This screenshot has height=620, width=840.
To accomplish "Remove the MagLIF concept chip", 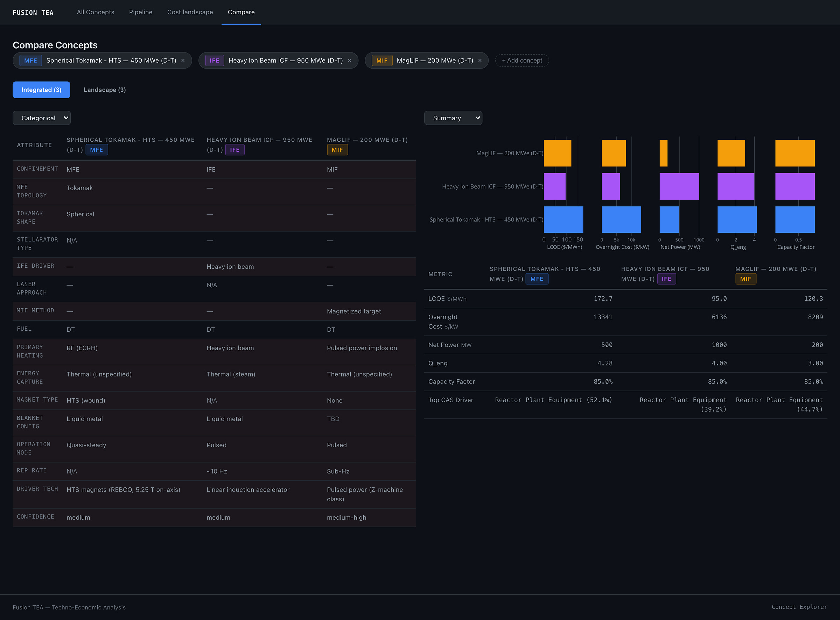I will (x=480, y=61).
